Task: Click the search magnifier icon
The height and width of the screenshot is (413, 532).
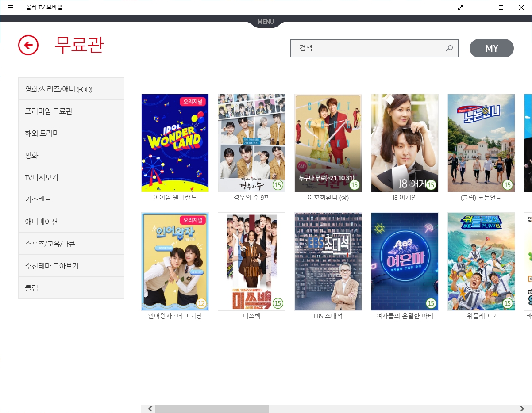Action: (449, 48)
